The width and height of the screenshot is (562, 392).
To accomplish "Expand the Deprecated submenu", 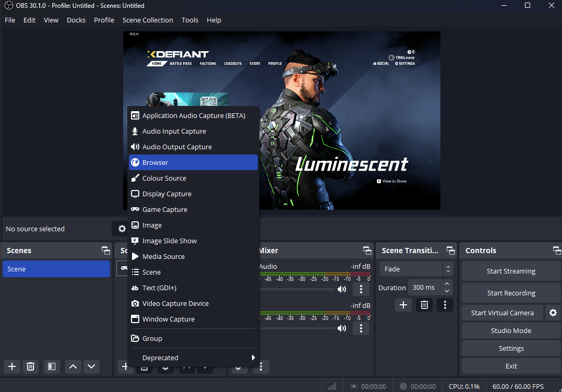I will 193,358.
